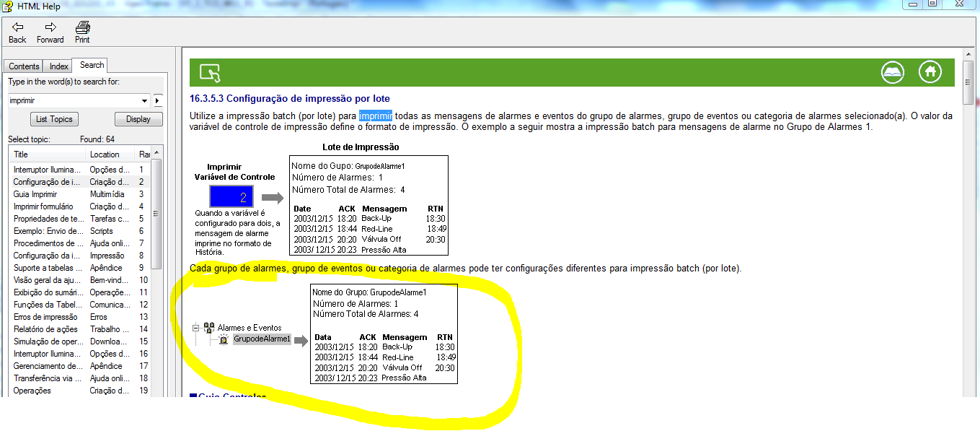
Task: Click the blue control variable box
Action: [231, 196]
